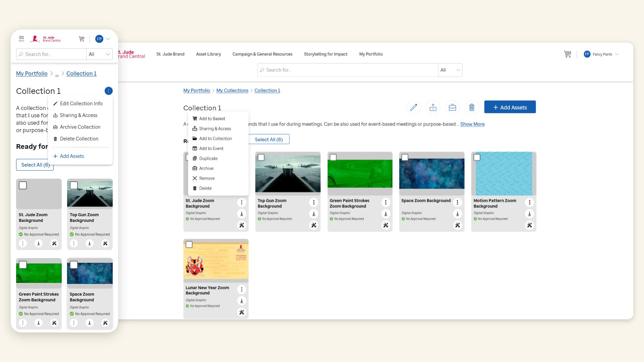Image resolution: width=644 pixels, height=362 pixels.
Task: Open shopping cart in desktop header
Action: [568, 54]
